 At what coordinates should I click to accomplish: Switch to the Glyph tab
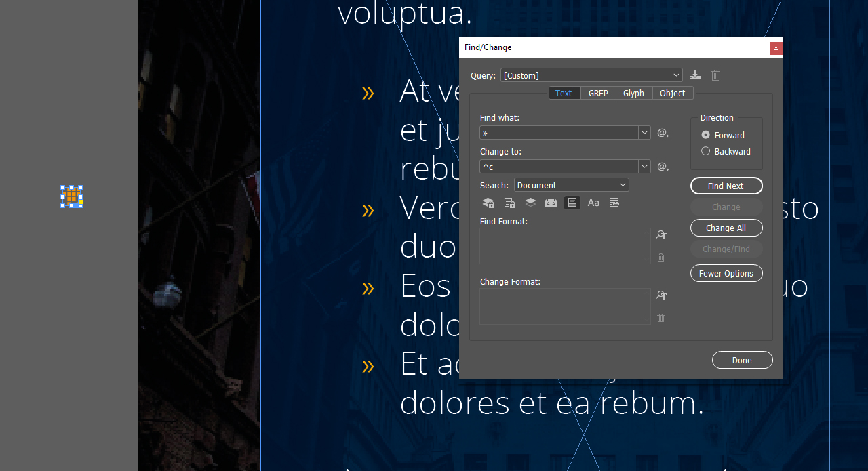[634, 94]
